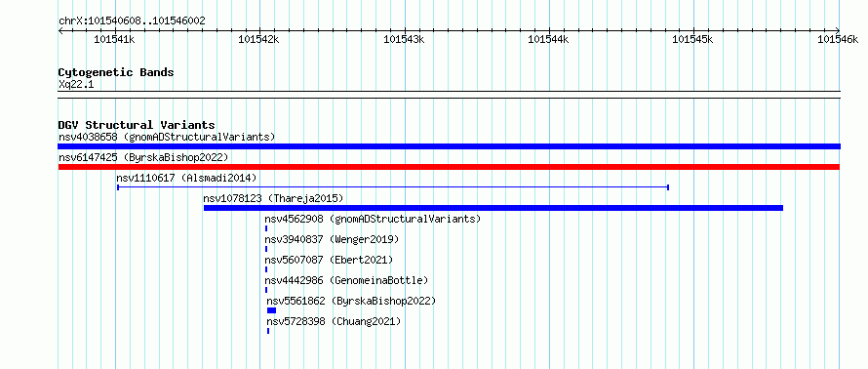
Task: Click the chrX:101540608..101546002 coordinate label
Action: coord(132,21)
